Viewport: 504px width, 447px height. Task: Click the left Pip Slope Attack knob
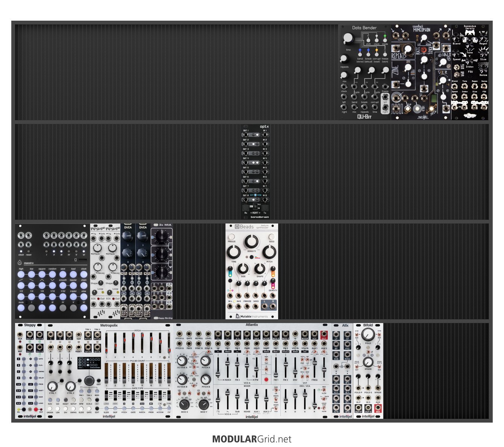pyautogui.click(x=97, y=248)
